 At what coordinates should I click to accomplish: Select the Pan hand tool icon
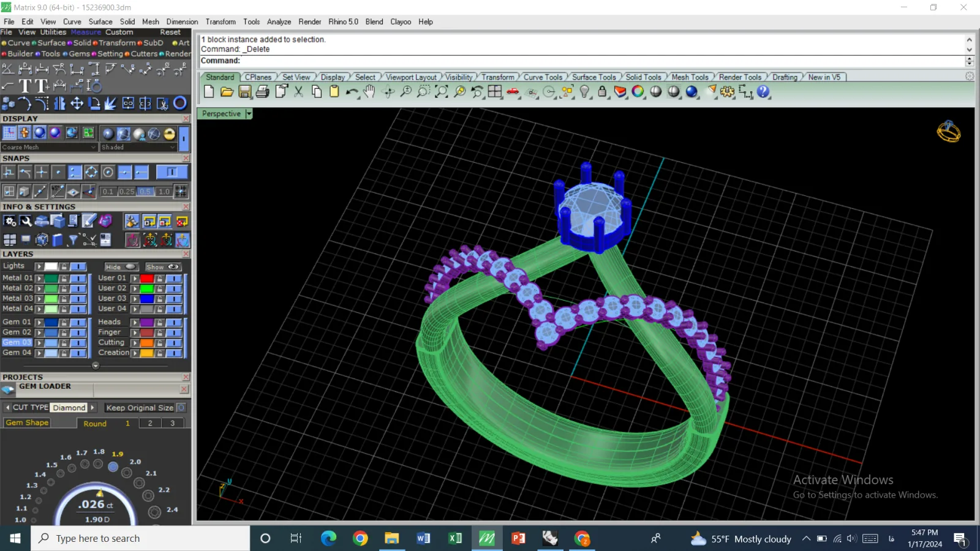coord(369,92)
